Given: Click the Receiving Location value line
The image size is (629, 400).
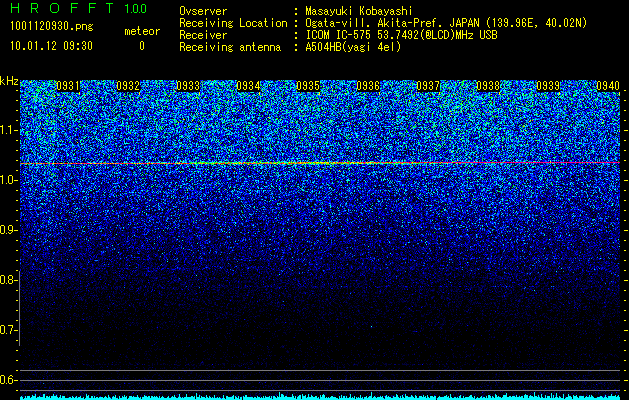Looking at the screenshot, I should 446,23.
